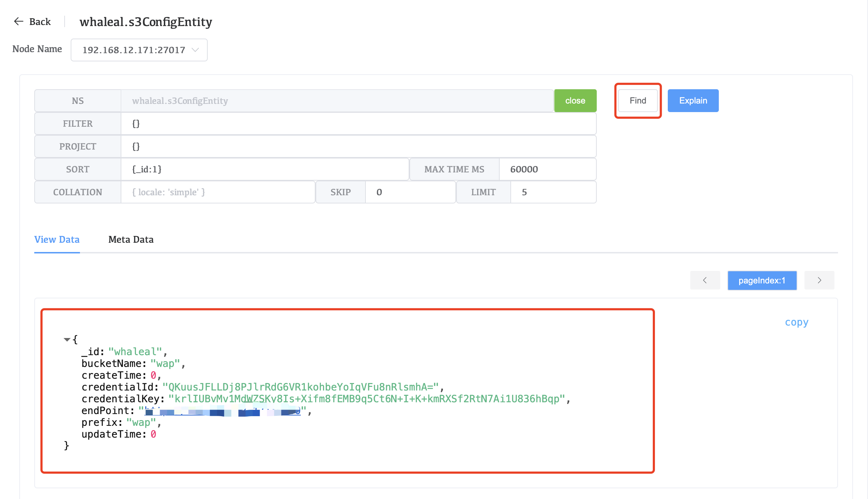Click the updateTime value 0
The height and width of the screenshot is (499, 868).
pos(153,434)
